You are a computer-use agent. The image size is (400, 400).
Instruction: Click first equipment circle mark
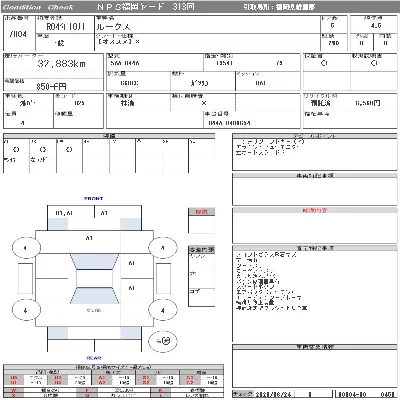(16, 150)
